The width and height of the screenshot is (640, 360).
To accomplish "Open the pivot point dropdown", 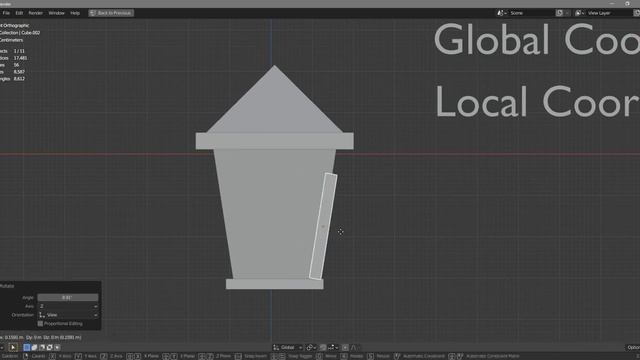I will coord(311,347).
